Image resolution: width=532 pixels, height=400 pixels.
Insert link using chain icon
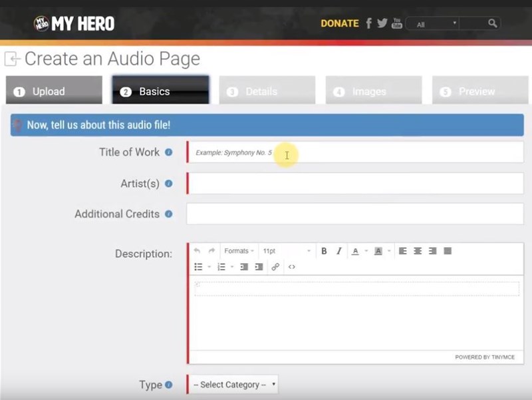(275, 267)
